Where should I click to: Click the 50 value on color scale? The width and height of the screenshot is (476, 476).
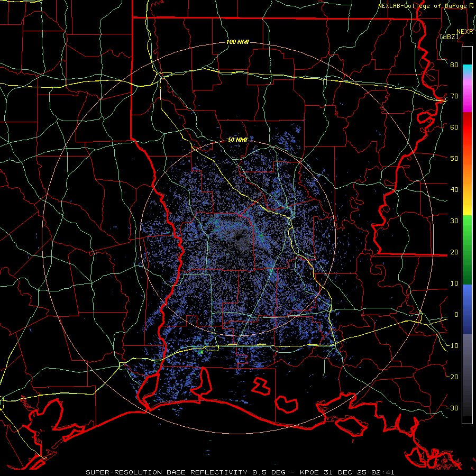(x=454, y=159)
